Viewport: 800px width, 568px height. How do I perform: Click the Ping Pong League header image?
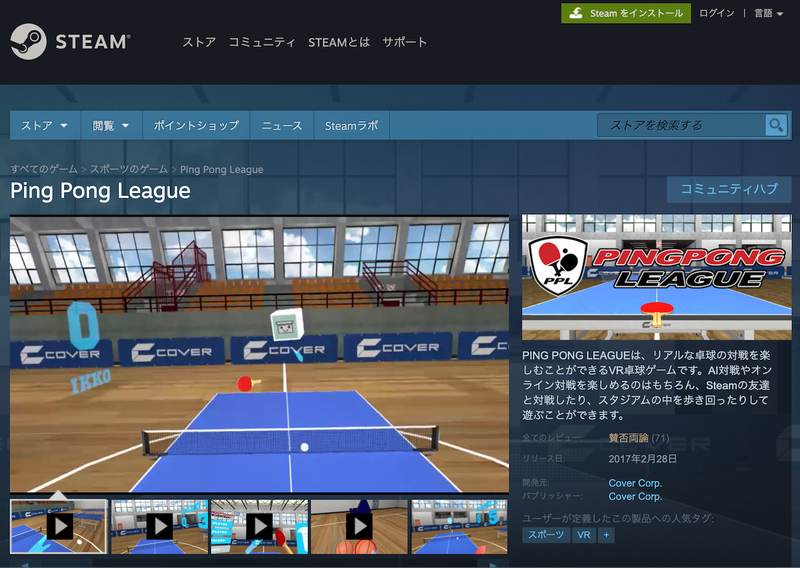pos(657,277)
